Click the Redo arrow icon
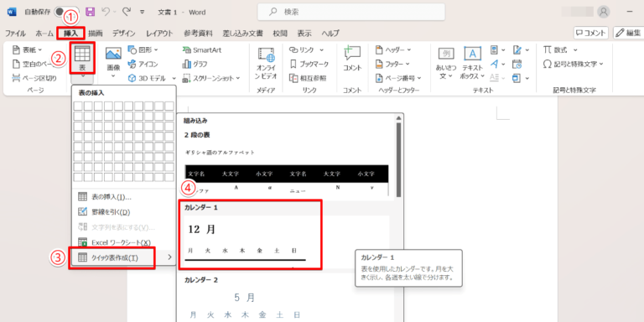Screen dimensions: 644x322 (x=127, y=13)
